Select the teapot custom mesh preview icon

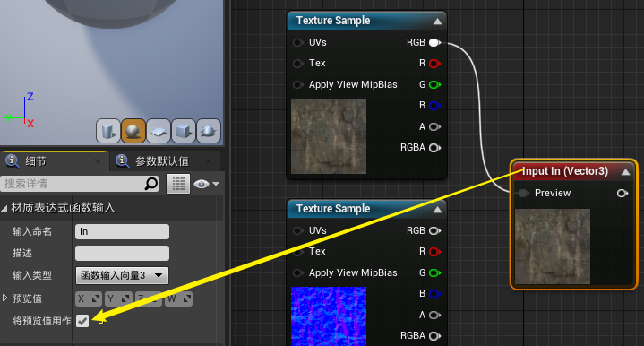pyautogui.click(x=209, y=131)
